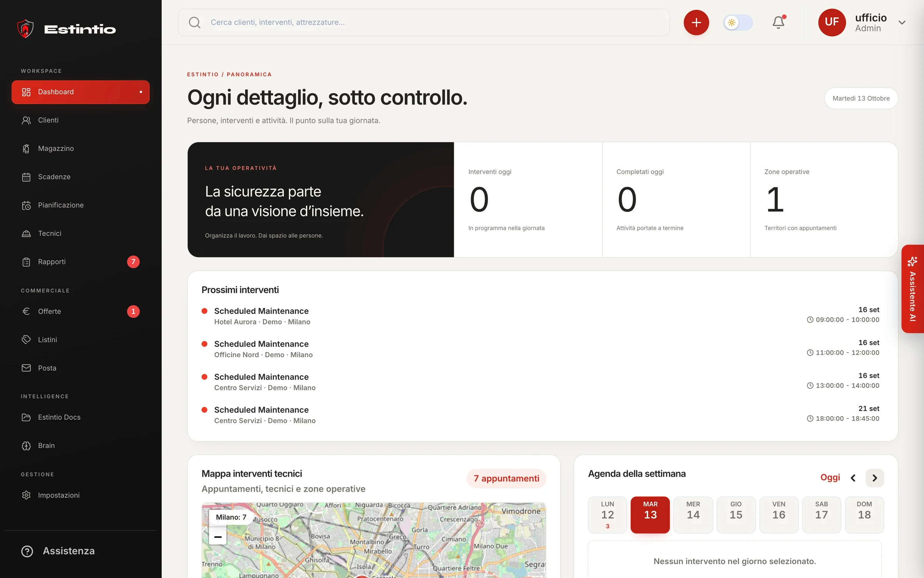
Task: Open Hotel Aurora scheduled maintenance row
Action: click(x=540, y=316)
